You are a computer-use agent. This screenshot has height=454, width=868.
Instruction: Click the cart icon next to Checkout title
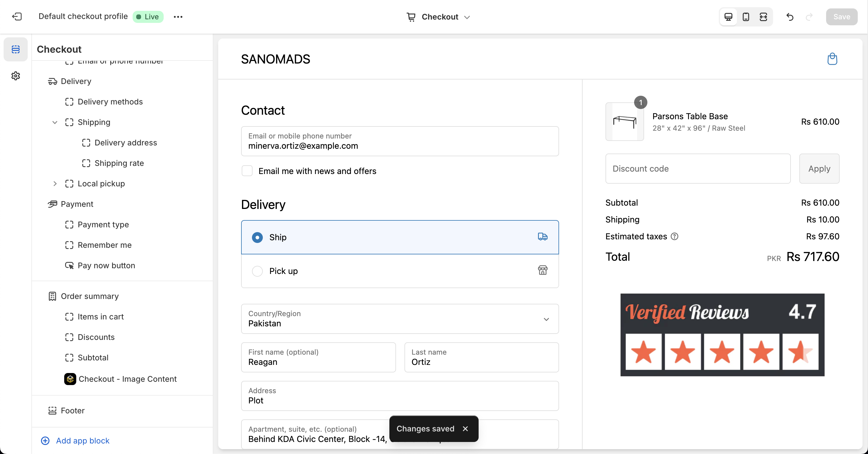pos(411,17)
